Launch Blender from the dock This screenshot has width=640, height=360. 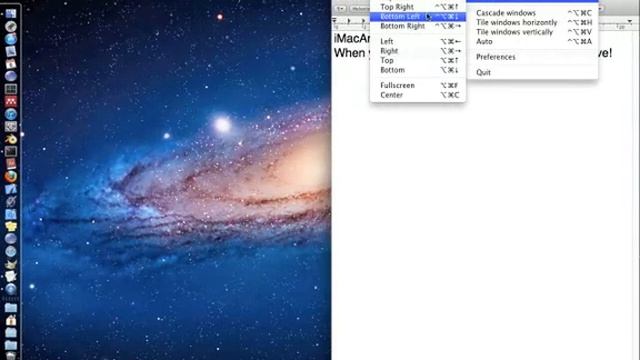[11, 139]
